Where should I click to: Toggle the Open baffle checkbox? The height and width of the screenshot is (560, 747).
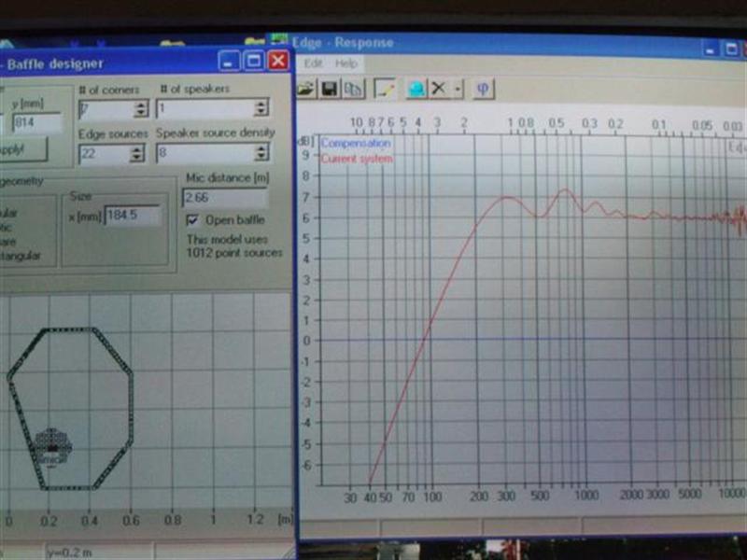192,219
